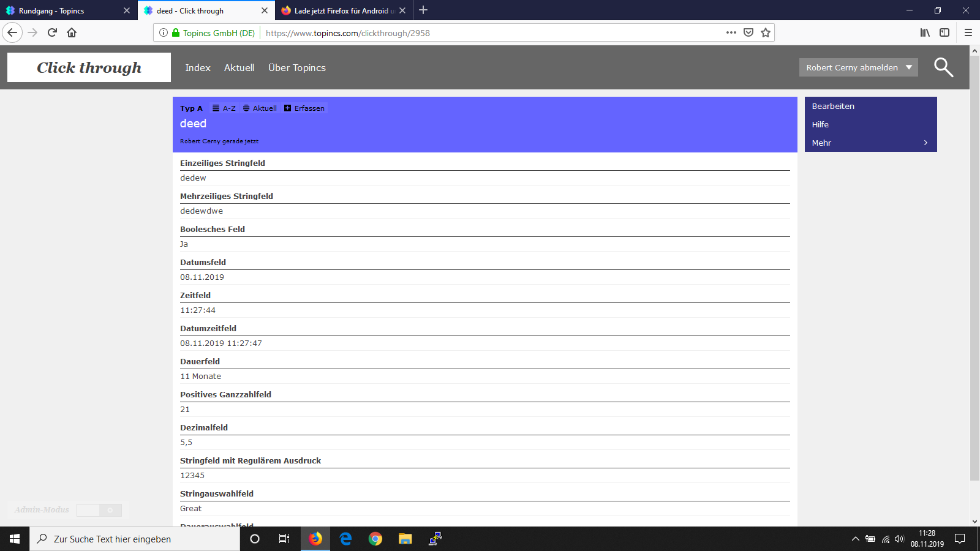Go to the Firefox home page icon
Image resolution: width=980 pixels, height=551 pixels.
tap(72, 32)
